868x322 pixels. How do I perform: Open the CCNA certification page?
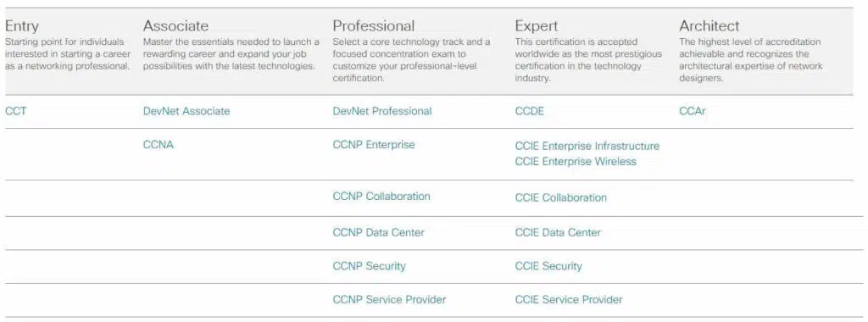pos(158,145)
